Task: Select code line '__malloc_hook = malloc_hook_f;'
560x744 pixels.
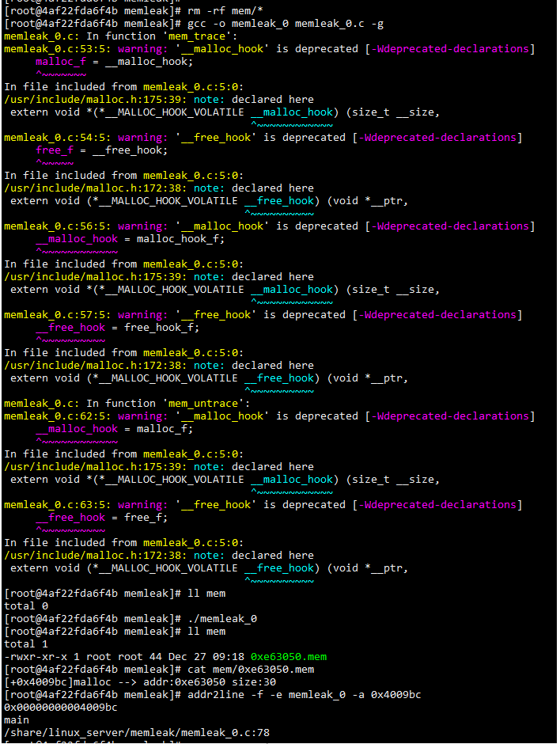Action: click(x=130, y=239)
